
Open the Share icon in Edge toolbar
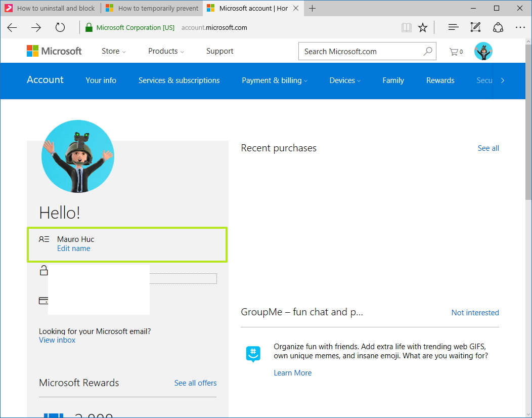[498, 27]
